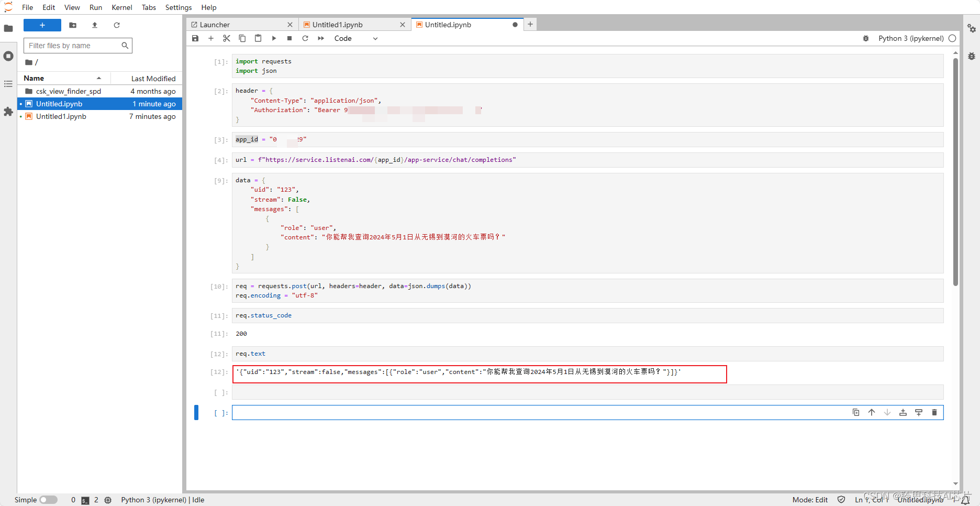980x506 pixels.
Task: Restart kernel and run all cells
Action: (x=321, y=38)
